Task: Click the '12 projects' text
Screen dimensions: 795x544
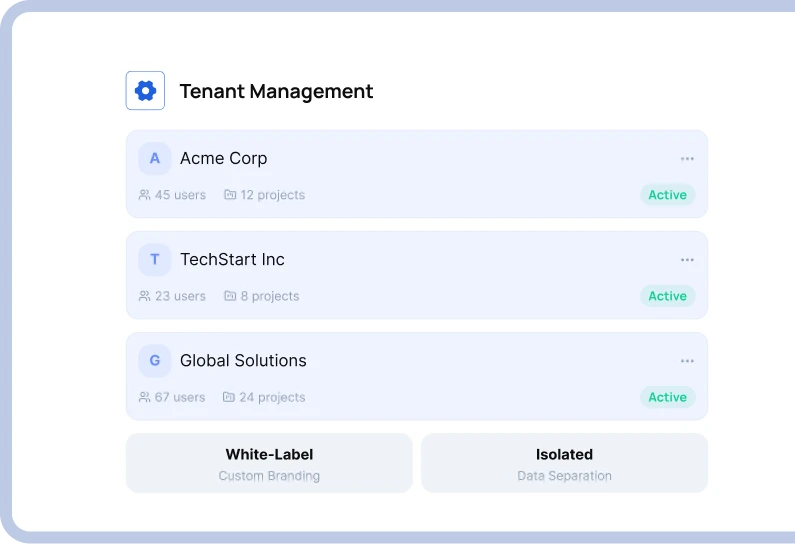Action: click(273, 195)
